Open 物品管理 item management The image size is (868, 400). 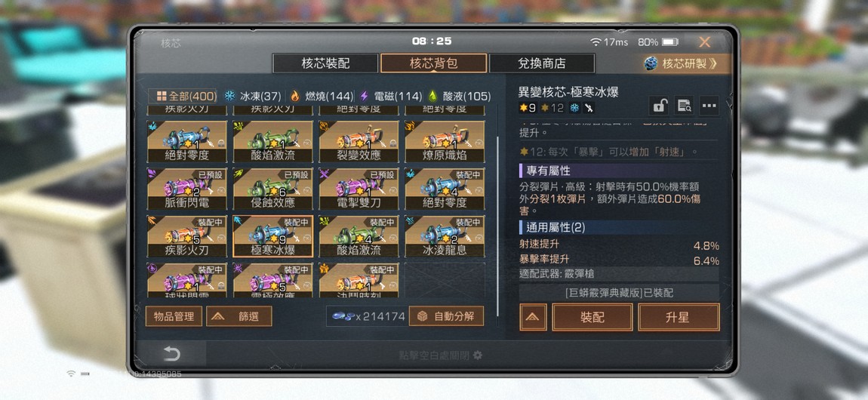[x=174, y=316]
